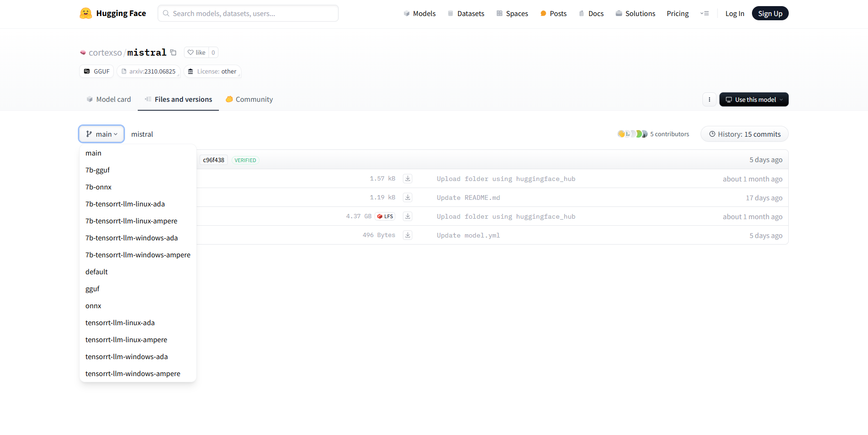Screen dimensions: 868x435
Task: Open the Community tab
Action: tap(249, 99)
